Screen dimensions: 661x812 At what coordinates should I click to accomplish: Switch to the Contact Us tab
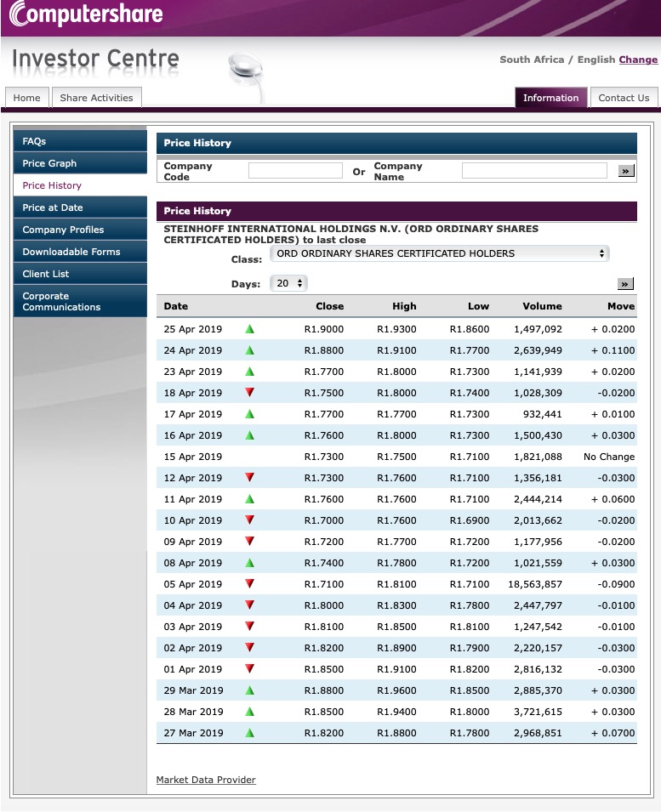(624, 97)
